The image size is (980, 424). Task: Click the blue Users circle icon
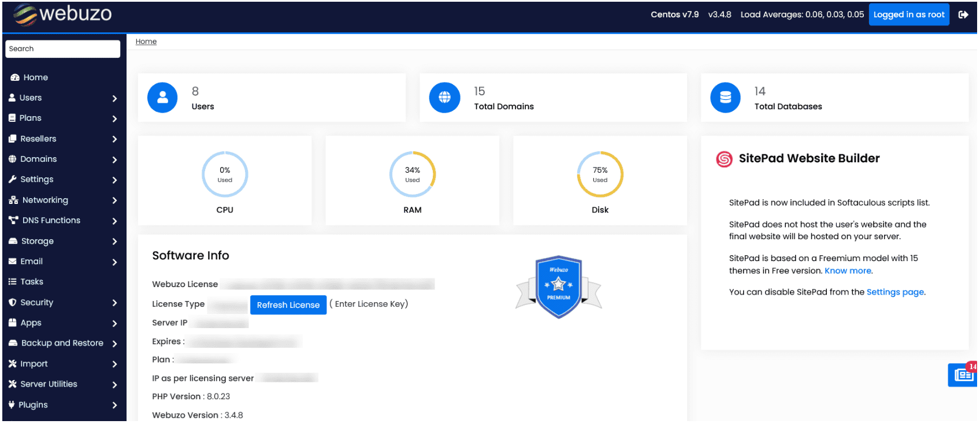pos(162,98)
